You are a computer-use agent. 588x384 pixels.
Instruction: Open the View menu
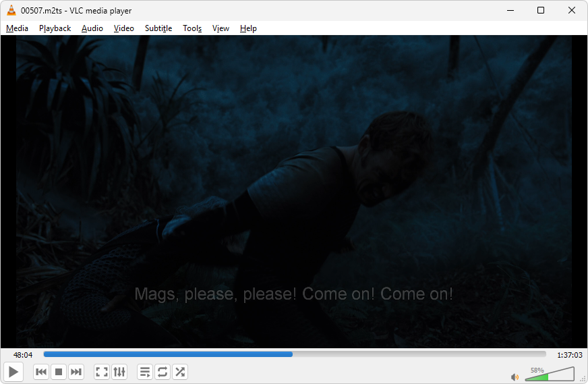(x=220, y=28)
